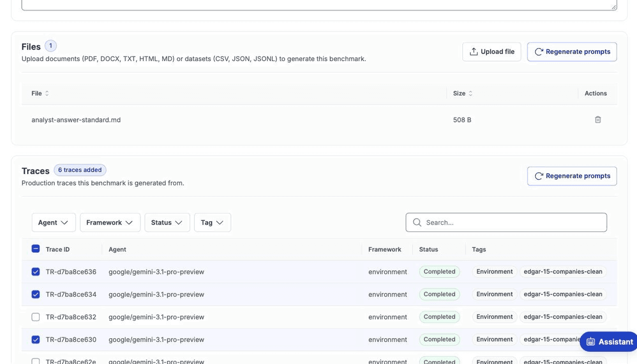Click the search magnifier icon in the traces search
Screen dimensions: 637x364
pyautogui.click(x=417, y=222)
